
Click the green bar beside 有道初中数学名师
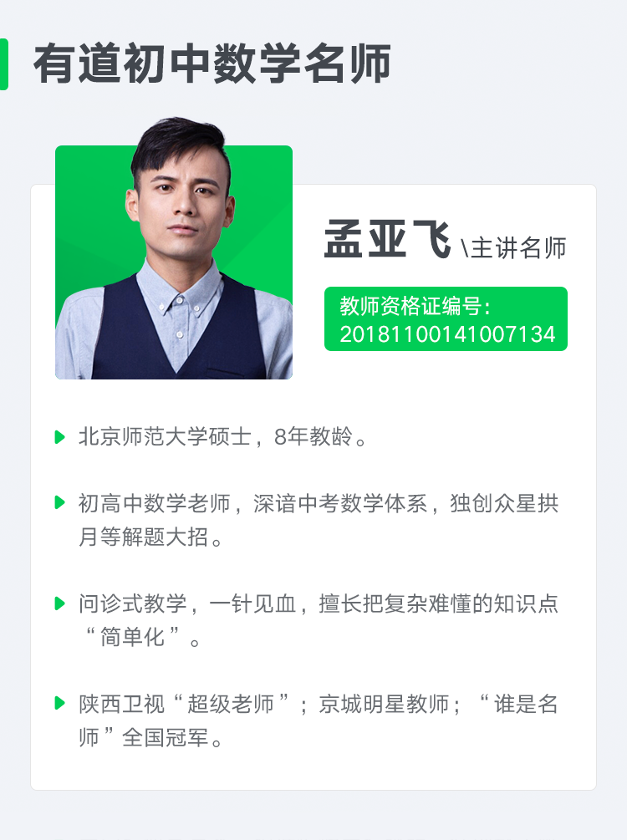pos(3,64)
